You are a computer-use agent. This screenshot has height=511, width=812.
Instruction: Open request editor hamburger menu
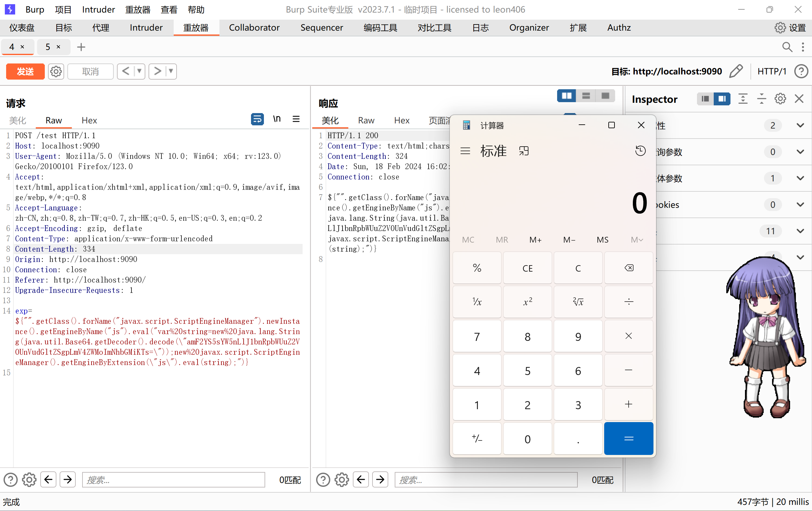[296, 119]
